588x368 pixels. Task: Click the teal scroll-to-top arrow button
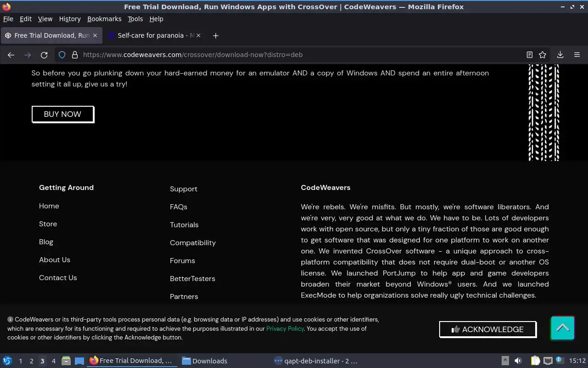click(563, 328)
